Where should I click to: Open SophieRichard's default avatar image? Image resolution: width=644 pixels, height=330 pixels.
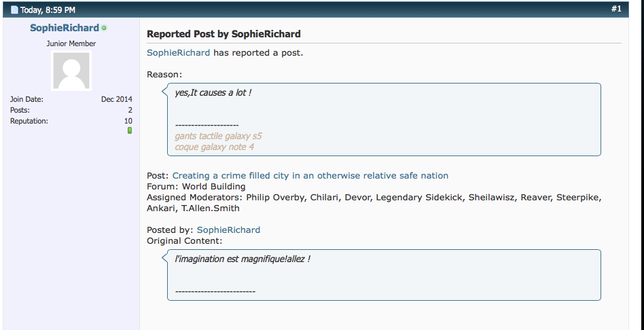tap(71, 71)
